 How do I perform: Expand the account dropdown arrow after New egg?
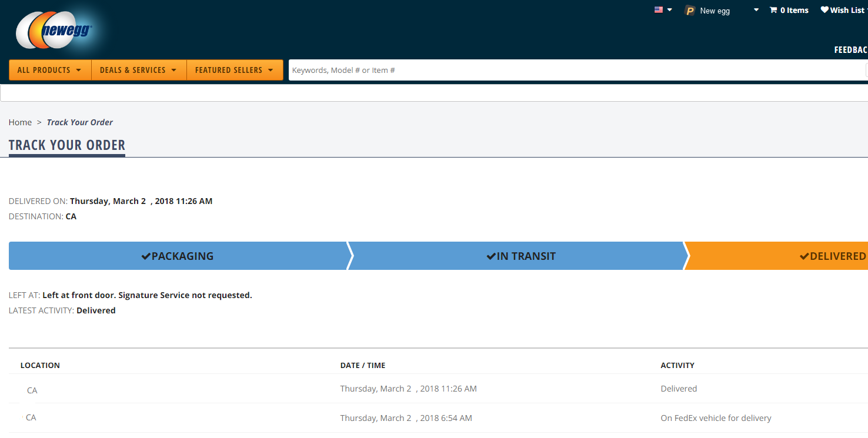point(756,10)
